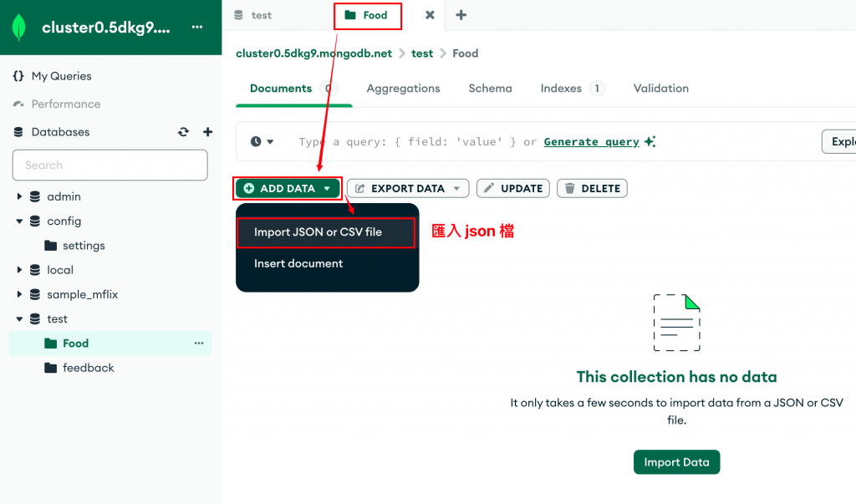
Task: Open the ADD DATA dropdown
Action: (288, 188)
